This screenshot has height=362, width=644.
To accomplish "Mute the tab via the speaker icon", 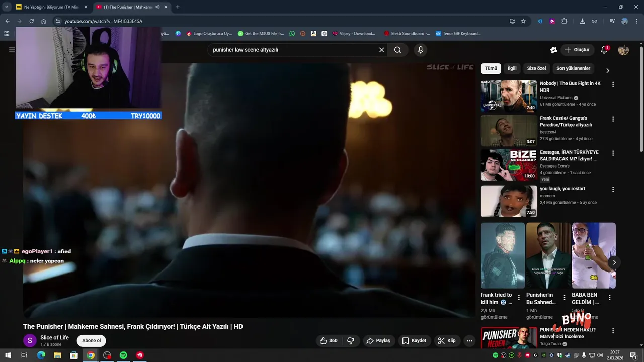I will [x=157, y=7].
